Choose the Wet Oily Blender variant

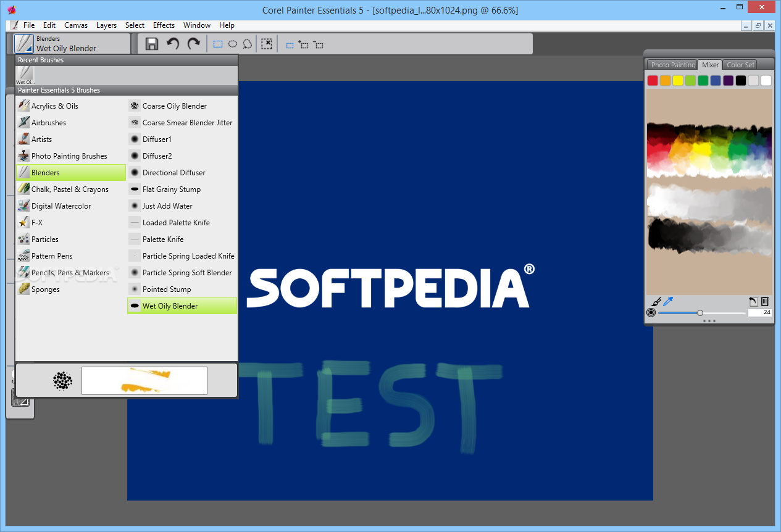[182, 306]
